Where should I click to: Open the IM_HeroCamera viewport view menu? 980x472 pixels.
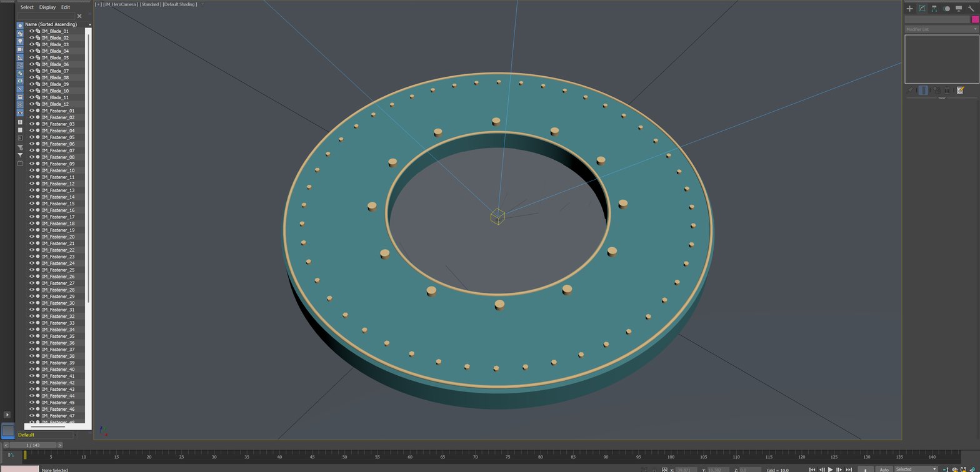coord(121,4)
